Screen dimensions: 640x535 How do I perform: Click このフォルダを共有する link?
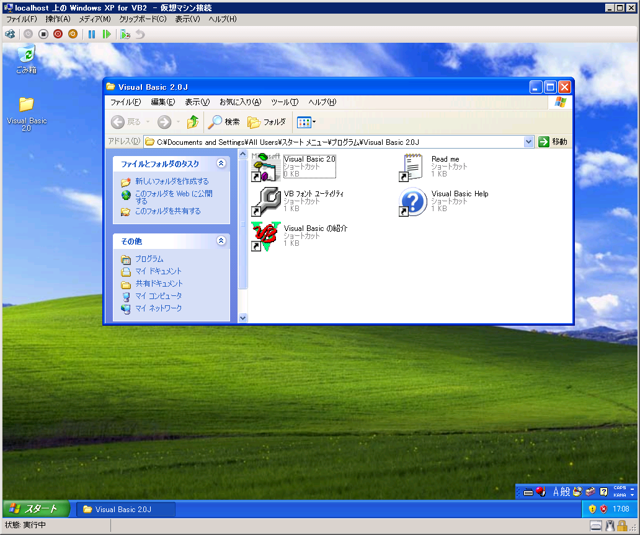pyautogui.click(x=168, y=211)
